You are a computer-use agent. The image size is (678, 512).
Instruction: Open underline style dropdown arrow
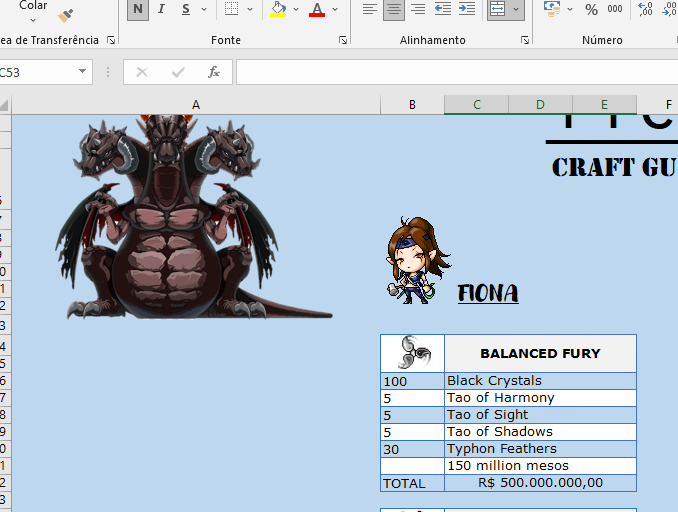204,9
